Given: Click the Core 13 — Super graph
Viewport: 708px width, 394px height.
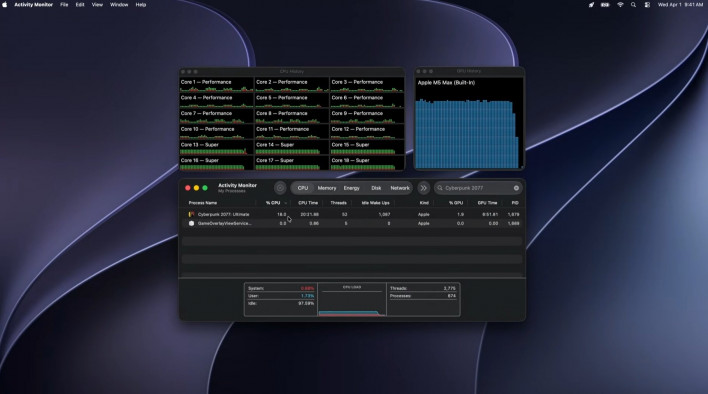Looking at the screenshot, I should coord(217,148).
